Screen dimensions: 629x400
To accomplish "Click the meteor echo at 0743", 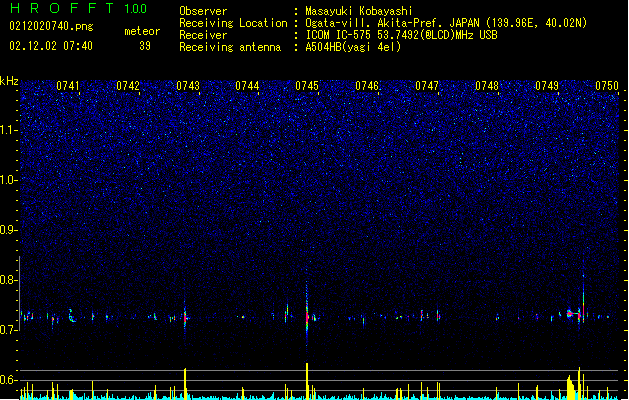I will coord(185,317).
